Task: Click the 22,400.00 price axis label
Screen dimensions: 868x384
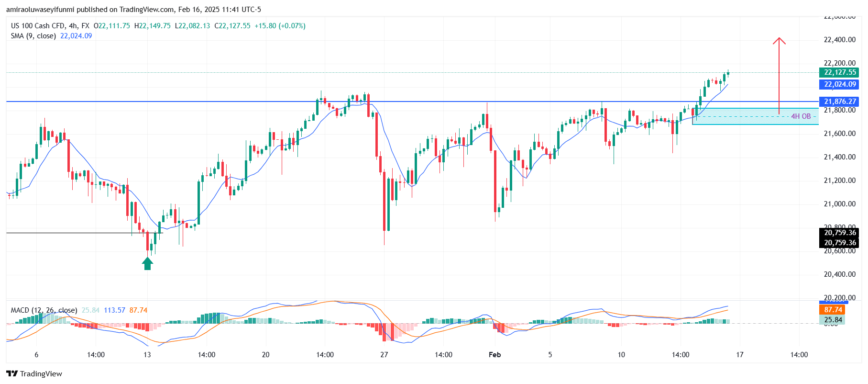Action: (x=839, y=40)
